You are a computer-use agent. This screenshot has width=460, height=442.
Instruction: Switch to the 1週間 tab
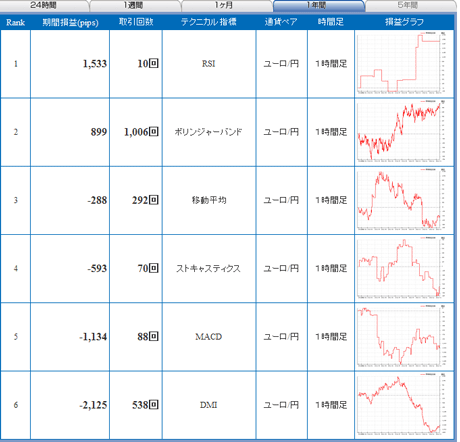135,5
